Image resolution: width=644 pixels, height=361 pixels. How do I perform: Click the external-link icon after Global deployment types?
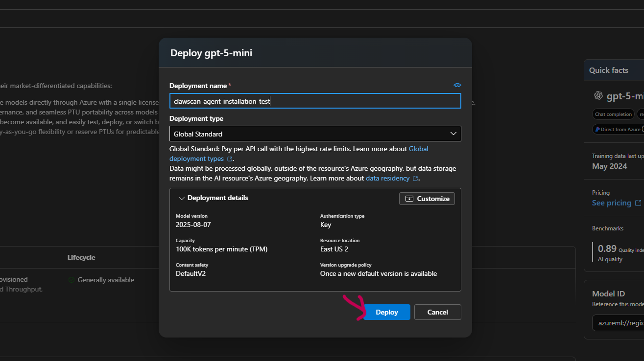click(230, 159)
